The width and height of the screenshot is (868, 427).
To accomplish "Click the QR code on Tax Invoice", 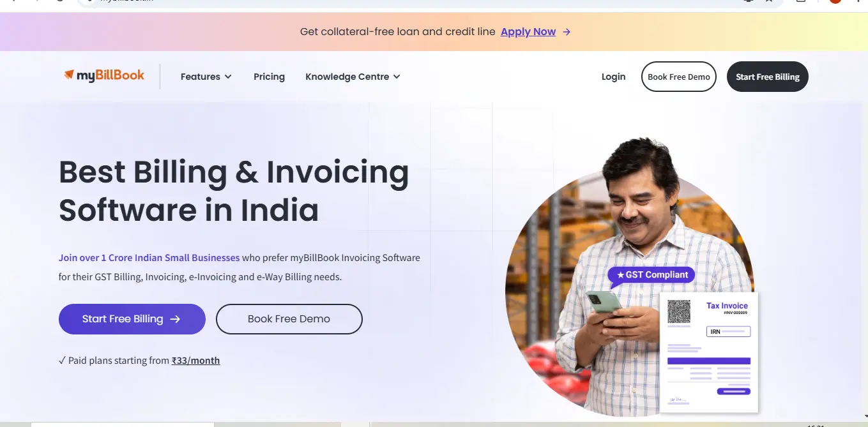I will pos(679,311).
